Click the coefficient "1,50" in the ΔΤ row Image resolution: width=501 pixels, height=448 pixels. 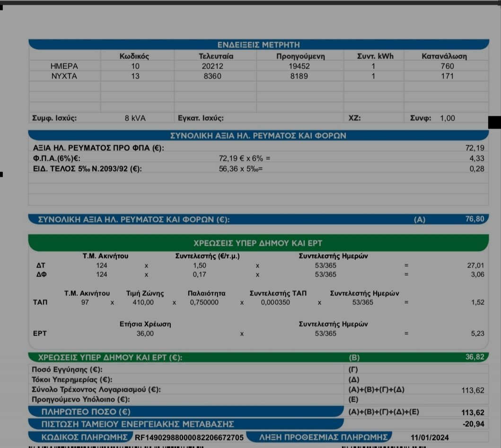[x=199, y=266]
